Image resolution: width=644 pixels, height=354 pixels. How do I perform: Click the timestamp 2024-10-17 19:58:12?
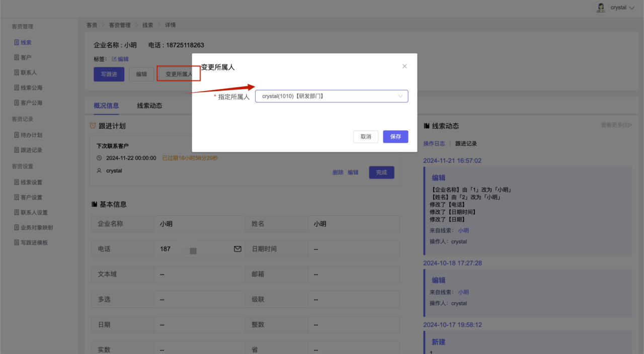tap(452, 325)
